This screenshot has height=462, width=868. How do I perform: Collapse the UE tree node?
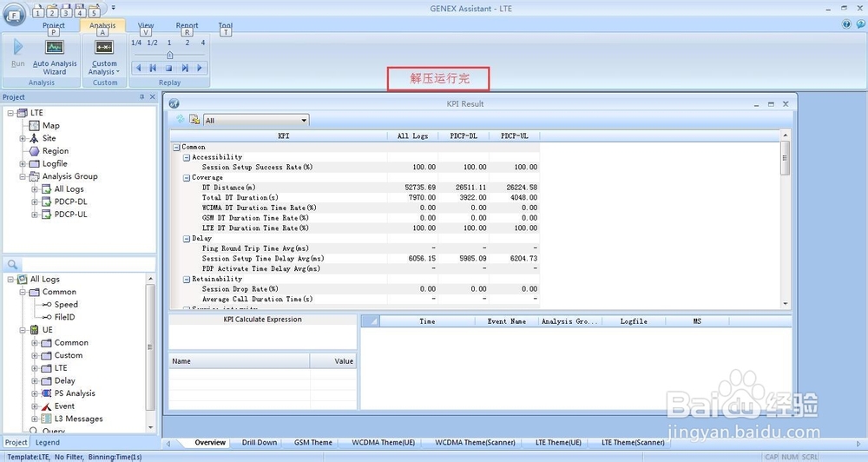coord(23,330)
